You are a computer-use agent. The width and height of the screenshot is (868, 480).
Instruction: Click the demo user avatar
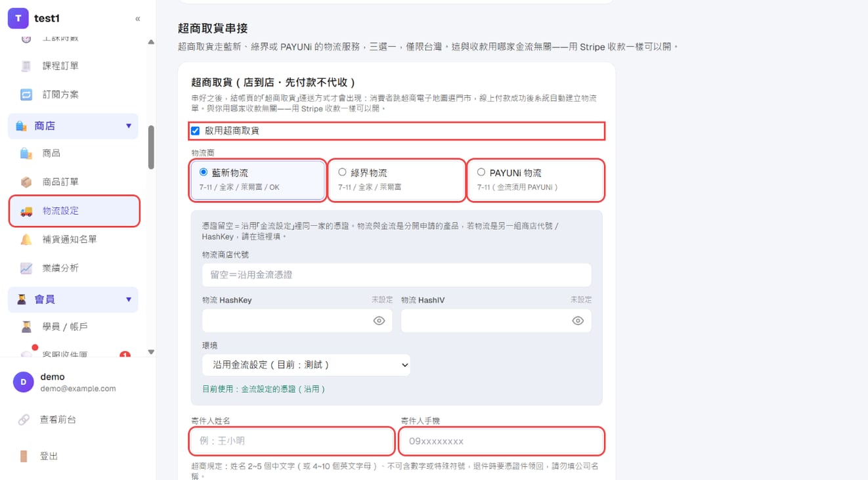24,382
